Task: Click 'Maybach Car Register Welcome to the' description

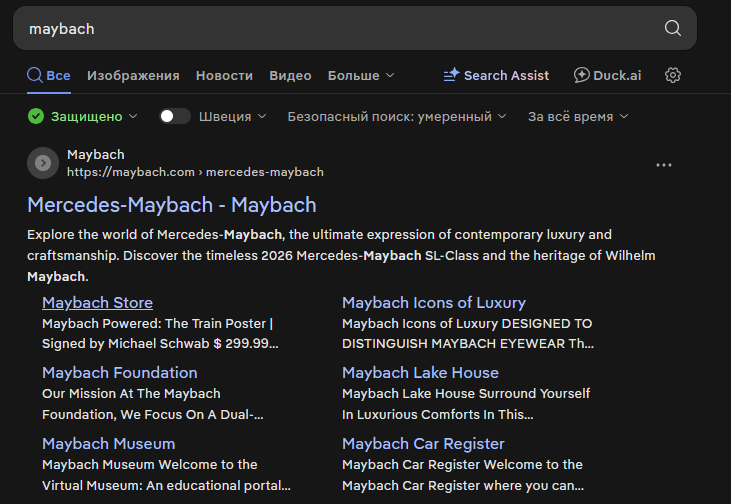Action: coord(463,475)
